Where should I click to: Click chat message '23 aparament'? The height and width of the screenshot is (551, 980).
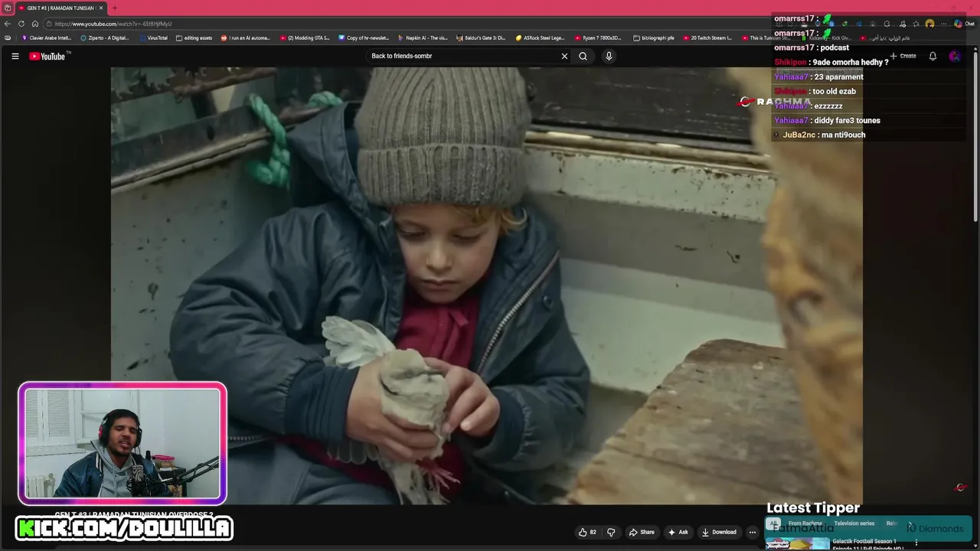(839, 77)
